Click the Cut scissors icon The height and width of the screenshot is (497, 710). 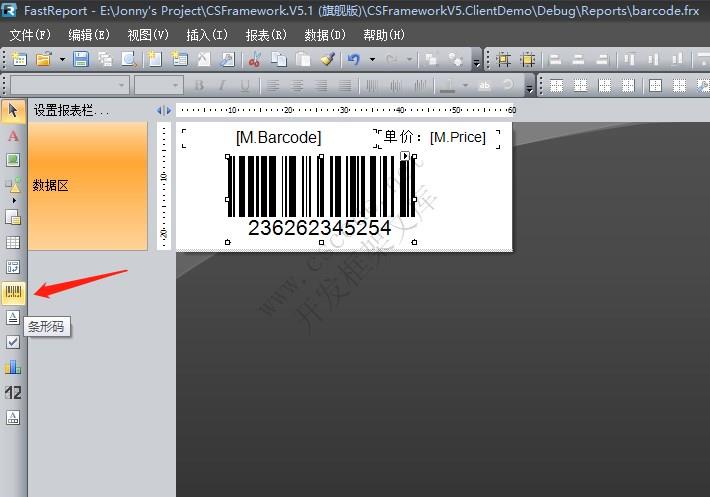(x=255, y=60)
